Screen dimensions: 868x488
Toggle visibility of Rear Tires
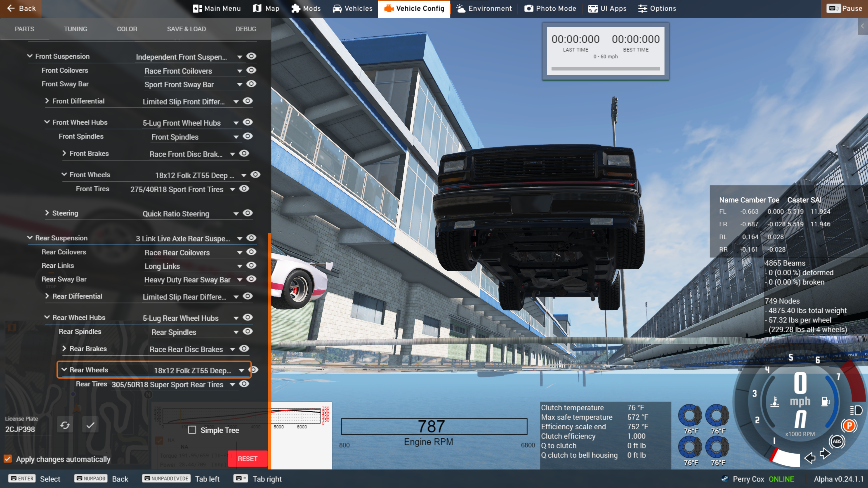click(x=244, y=384)
